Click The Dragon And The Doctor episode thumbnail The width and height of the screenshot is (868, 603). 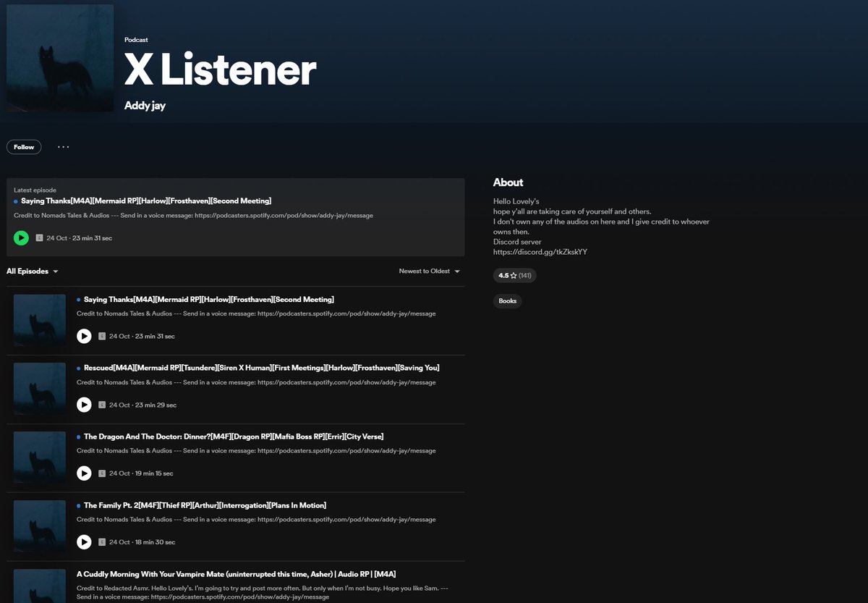[40, 457]
